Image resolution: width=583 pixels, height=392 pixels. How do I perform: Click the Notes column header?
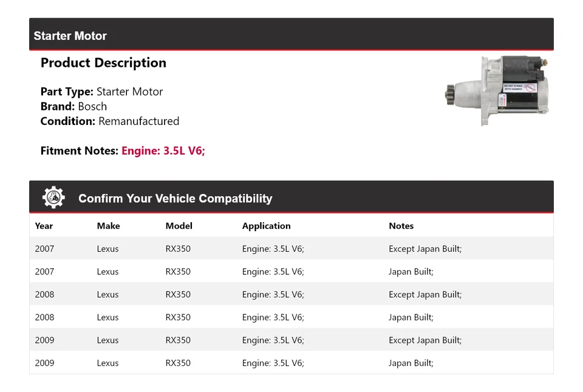click(401, 226)
